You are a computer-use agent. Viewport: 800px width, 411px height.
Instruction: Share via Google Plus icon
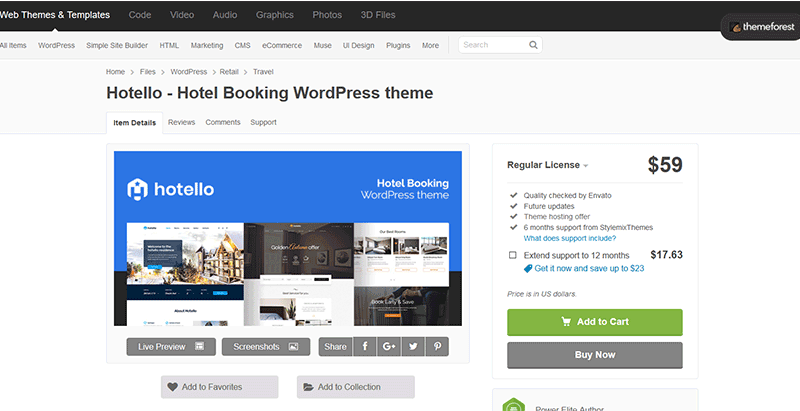tap(389, 347)
